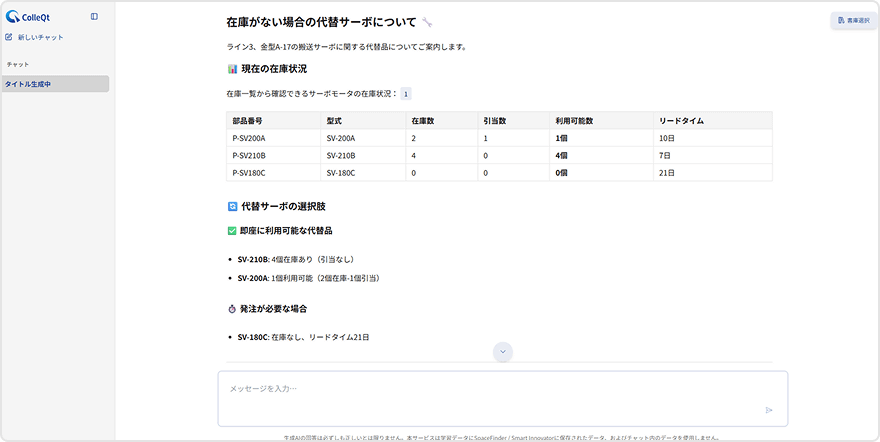Click the チャット section label in the sidebar
880x442 pixels.
click(18, 64)
